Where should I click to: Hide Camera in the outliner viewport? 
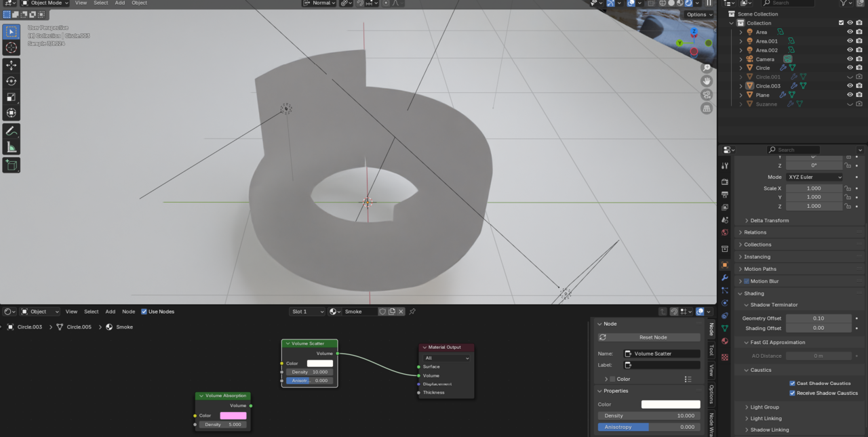pyautogui.click(x=850, y=59)
